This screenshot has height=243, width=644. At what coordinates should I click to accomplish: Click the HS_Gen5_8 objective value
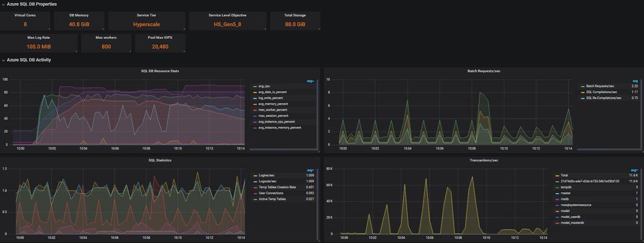pyautogui.click(x=227, y=24)
